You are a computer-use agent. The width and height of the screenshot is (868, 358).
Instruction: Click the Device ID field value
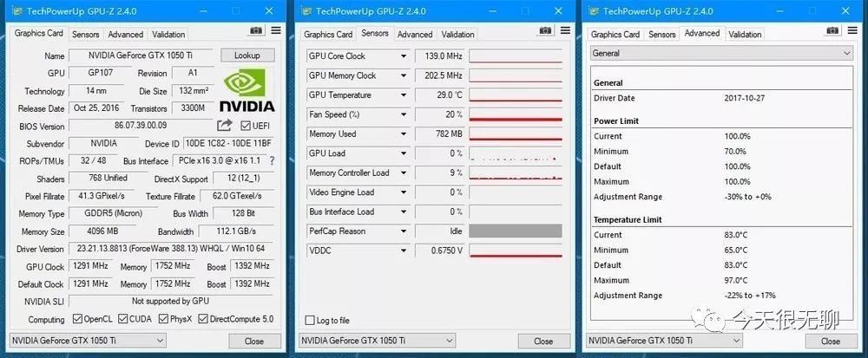click(228, 143)
